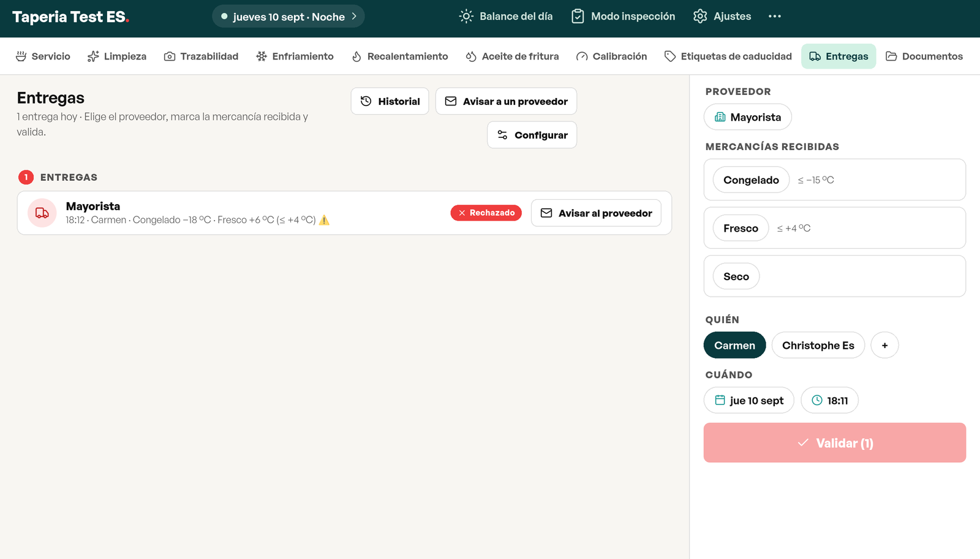The image size is (980, 559).
Task: Click the Balance del día sun icon
Action: coord(466,17)
